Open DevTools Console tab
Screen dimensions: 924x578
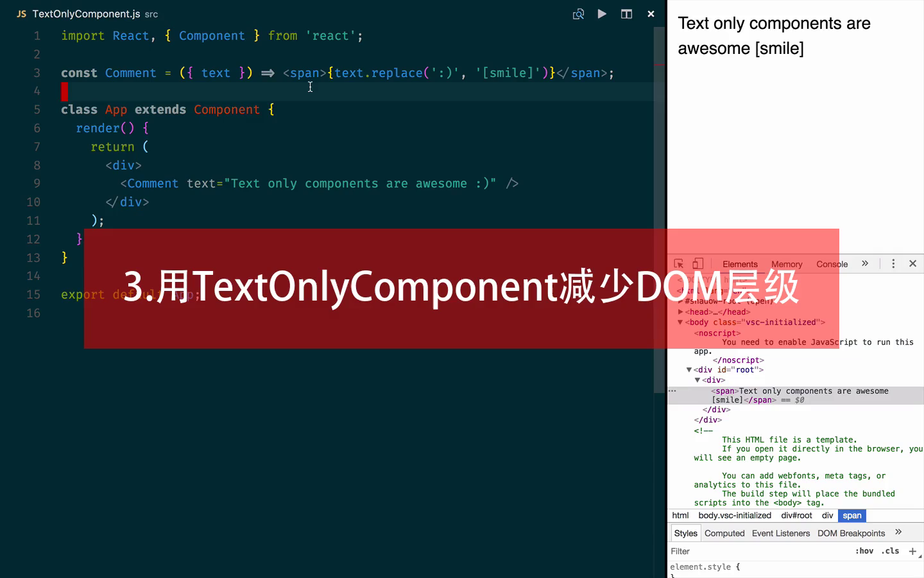832,264
